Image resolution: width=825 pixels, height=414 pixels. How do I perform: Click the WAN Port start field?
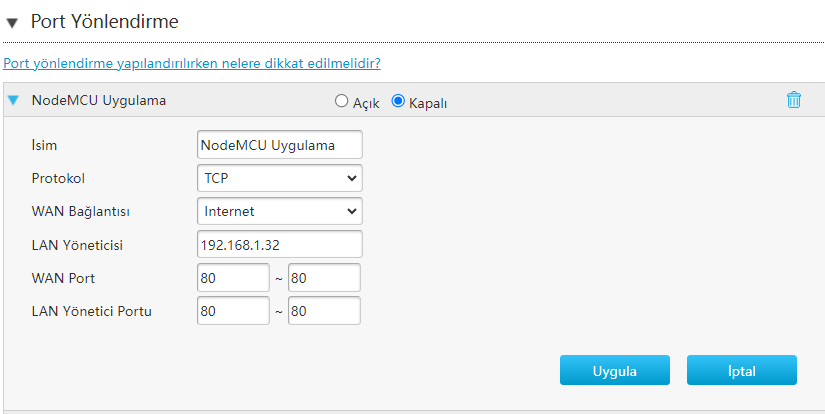[233, 277]
